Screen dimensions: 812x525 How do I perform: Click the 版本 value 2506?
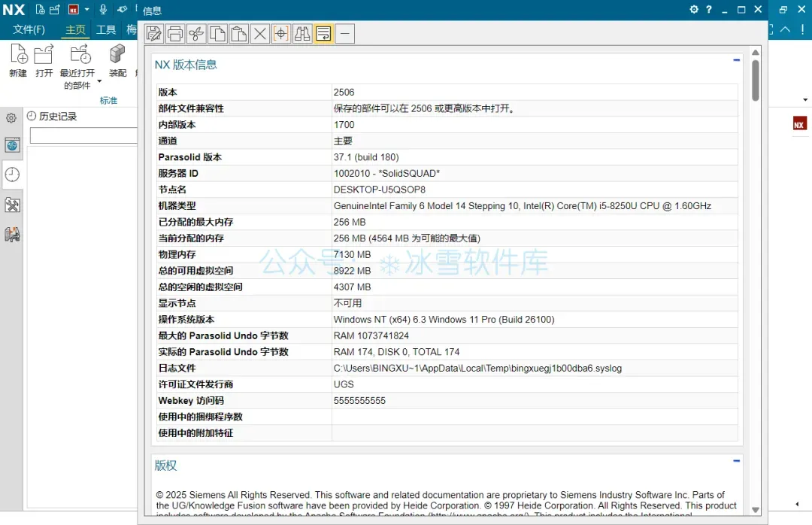click(344, 93)
